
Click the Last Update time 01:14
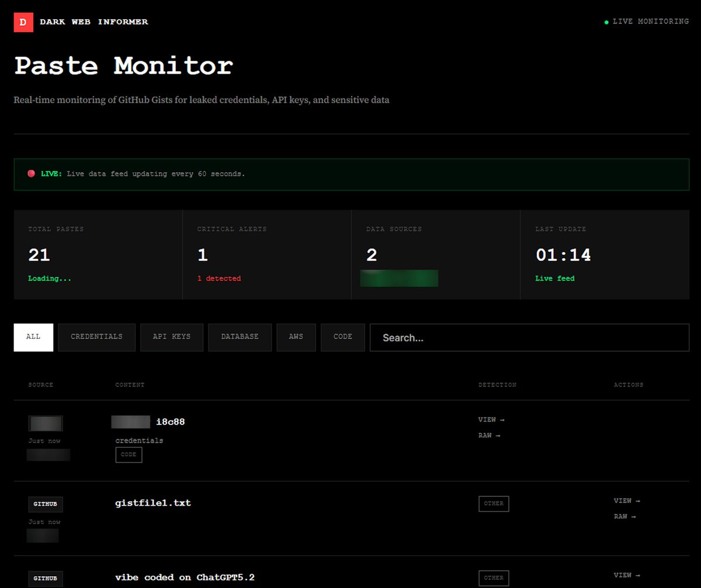click(x=563, y=255)
